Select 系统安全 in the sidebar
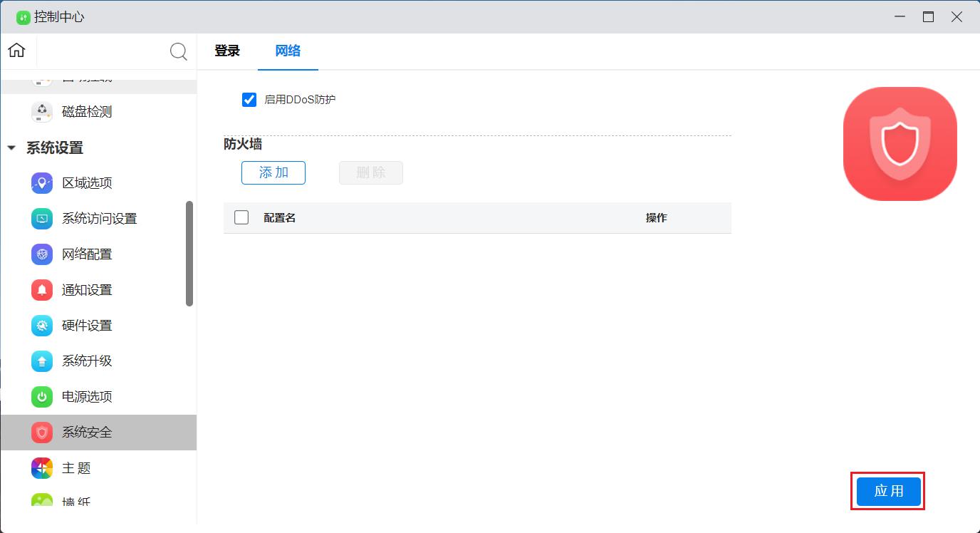The image size is (980, 533). point(87,433)
